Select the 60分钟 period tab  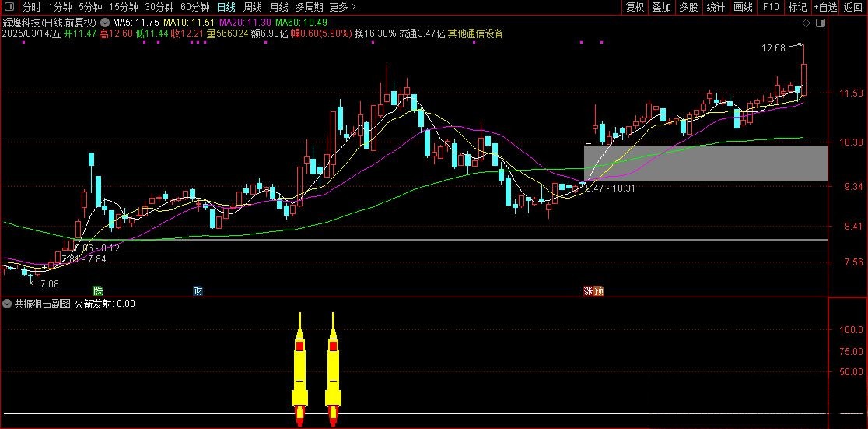tap(194, 7)
